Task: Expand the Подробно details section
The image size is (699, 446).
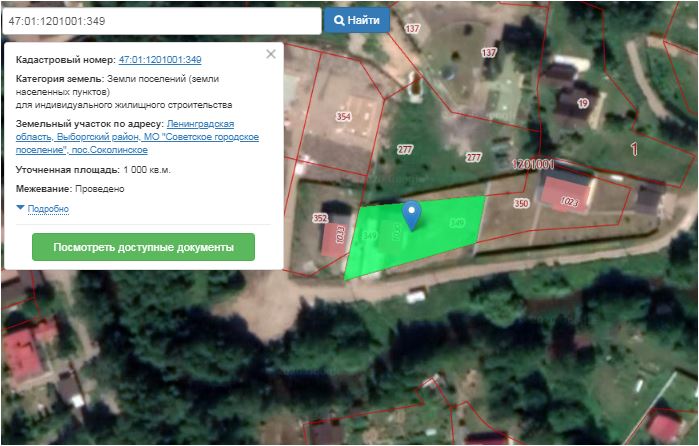Action: point(47,209)
